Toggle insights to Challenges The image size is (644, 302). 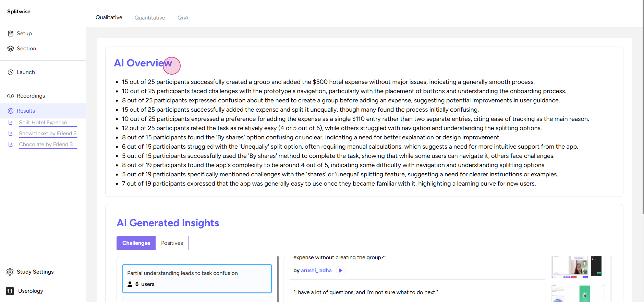tap(136, 243)
